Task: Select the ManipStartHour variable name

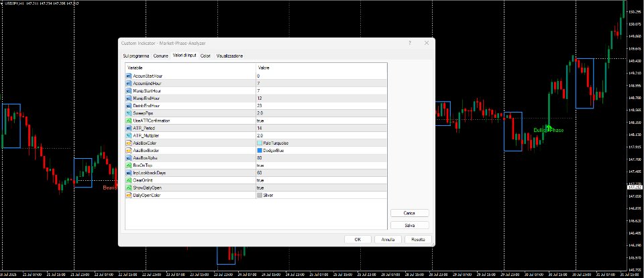Action: pos(147,91)
